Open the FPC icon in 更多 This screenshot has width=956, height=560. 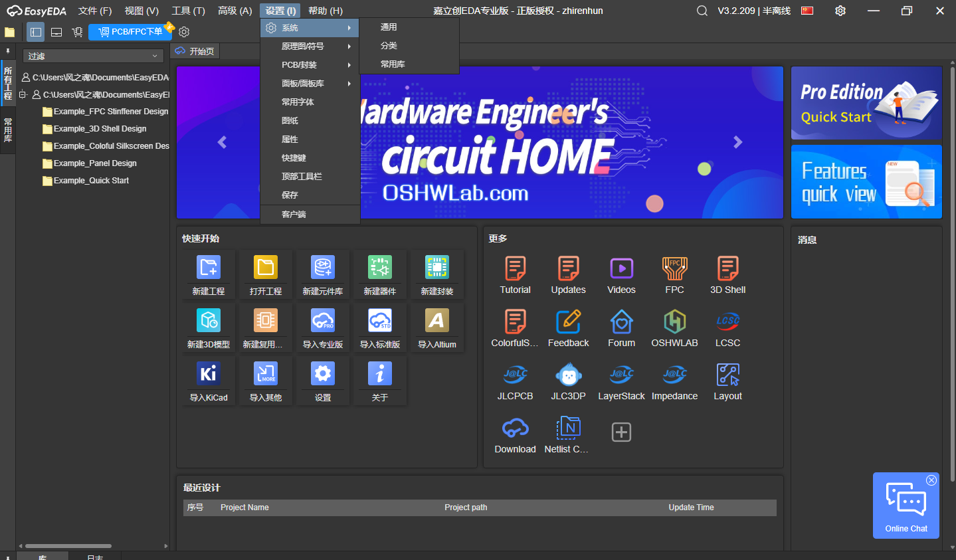click(x=675, y=268)
